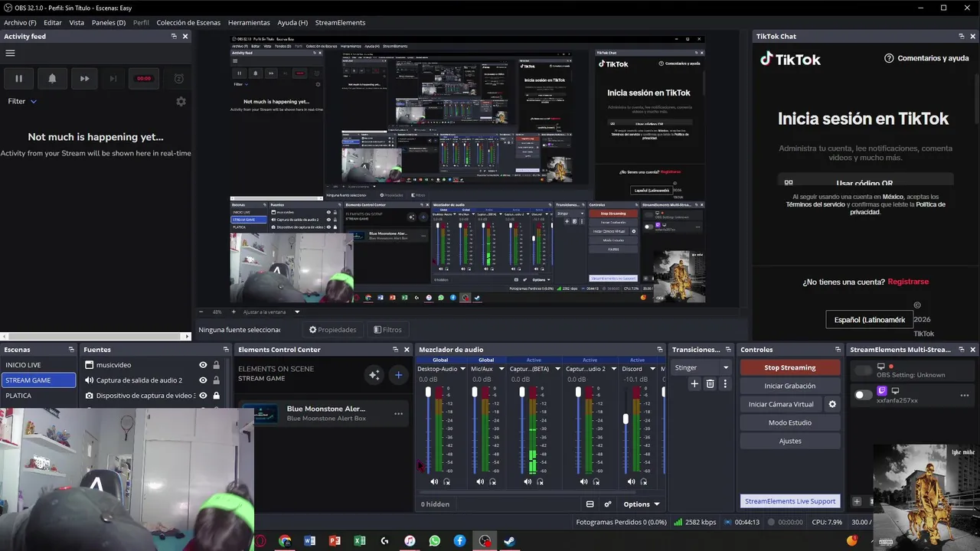Toggle visibility of musicvideo source
The image size is (980, 551).
pos(203,365)
